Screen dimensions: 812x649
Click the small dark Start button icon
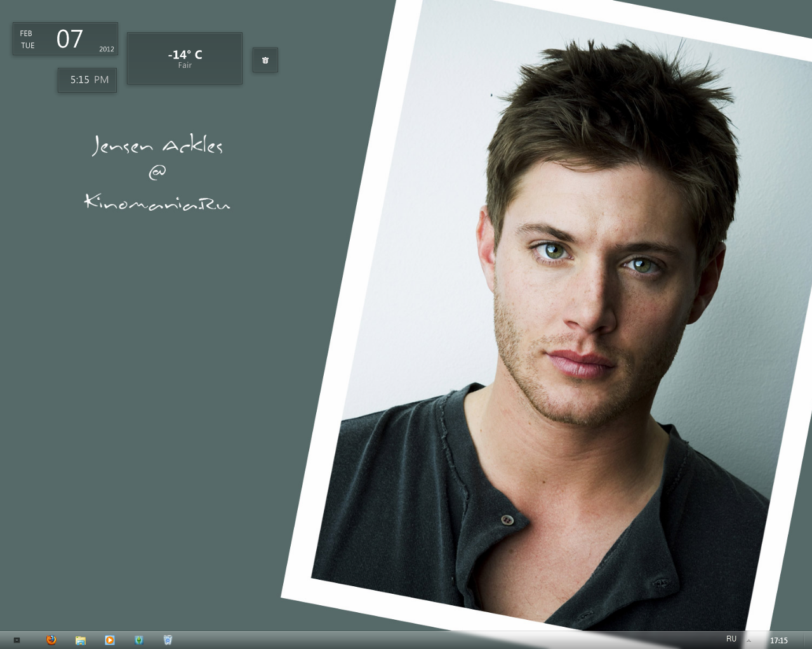(17, 640)
